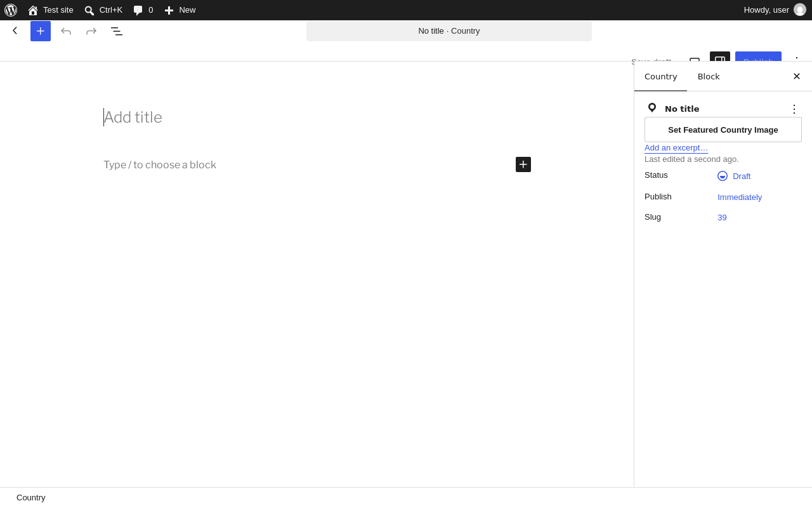Click the Add an excerpt link
Viewport: 812px width, 508px height.
coord(676,148)
